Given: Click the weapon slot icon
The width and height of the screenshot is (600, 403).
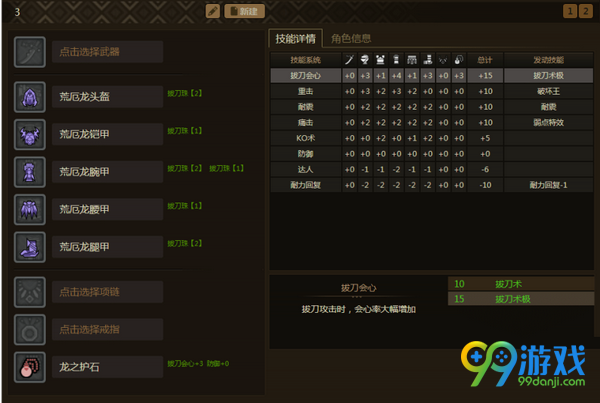Looking at the screenshot, I should 30,52.
